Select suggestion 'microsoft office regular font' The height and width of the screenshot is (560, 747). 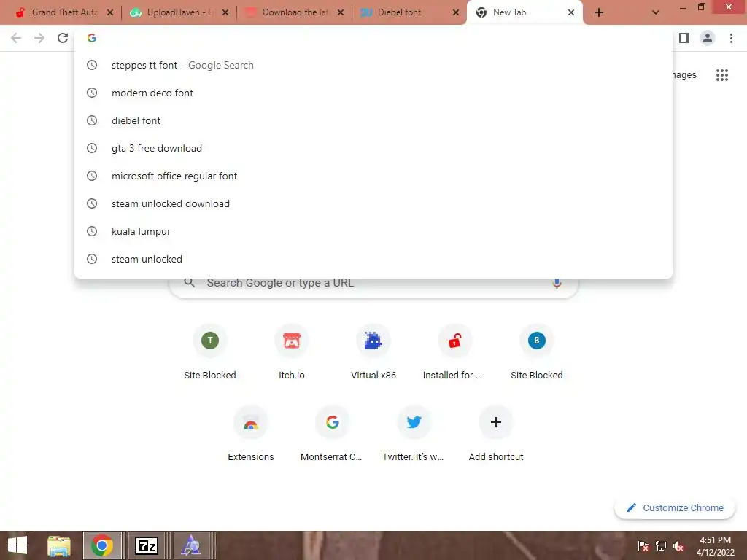tap(373, 176)
